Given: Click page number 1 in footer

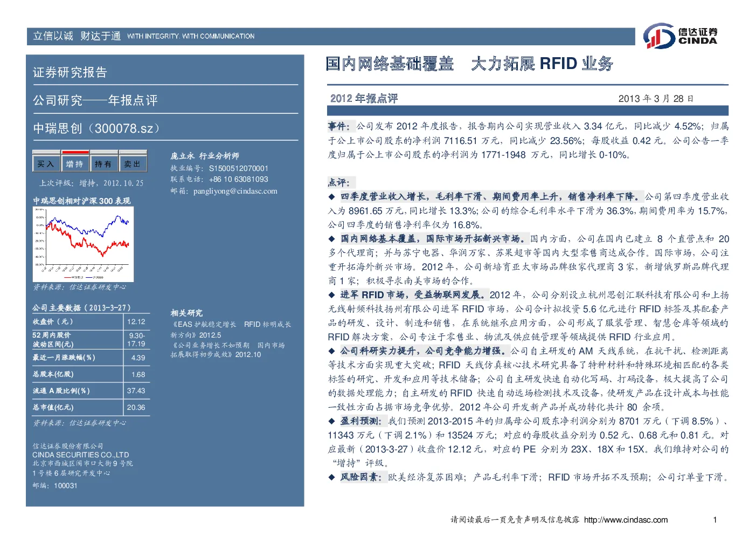Looking at the screenshot, I should coord(715,520).
